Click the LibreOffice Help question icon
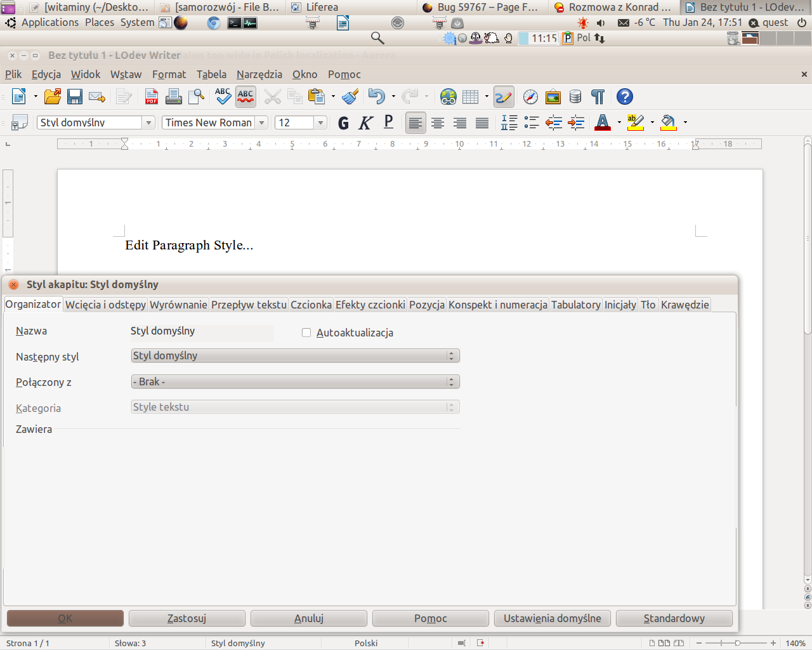The height and width of the screenshot is (650, 812). click(x=625, y=97)
